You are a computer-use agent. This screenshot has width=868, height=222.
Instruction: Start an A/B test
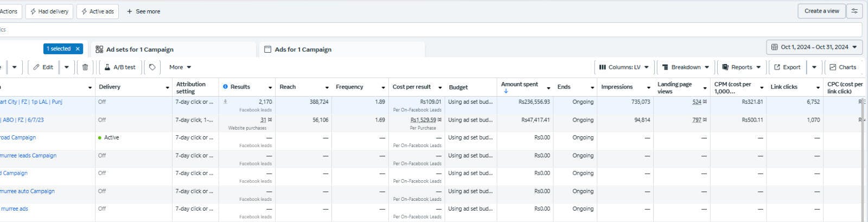click(120, 67)
